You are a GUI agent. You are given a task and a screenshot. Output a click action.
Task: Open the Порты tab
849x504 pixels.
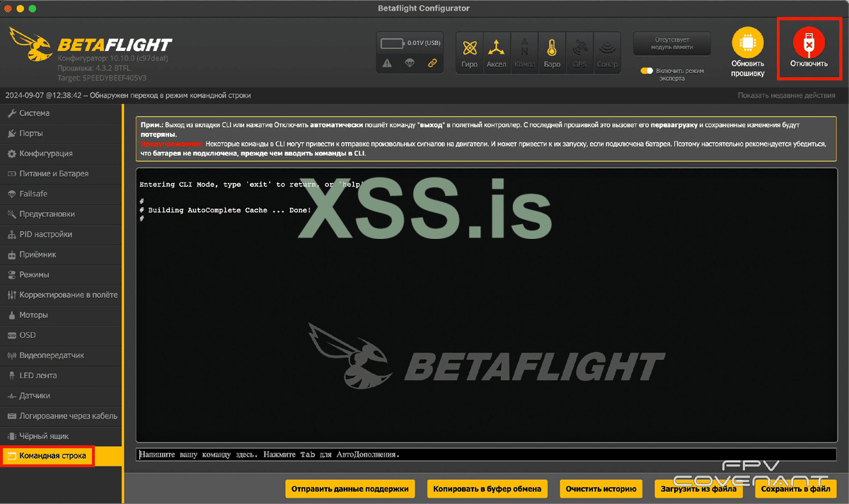(x=62, y=133)
